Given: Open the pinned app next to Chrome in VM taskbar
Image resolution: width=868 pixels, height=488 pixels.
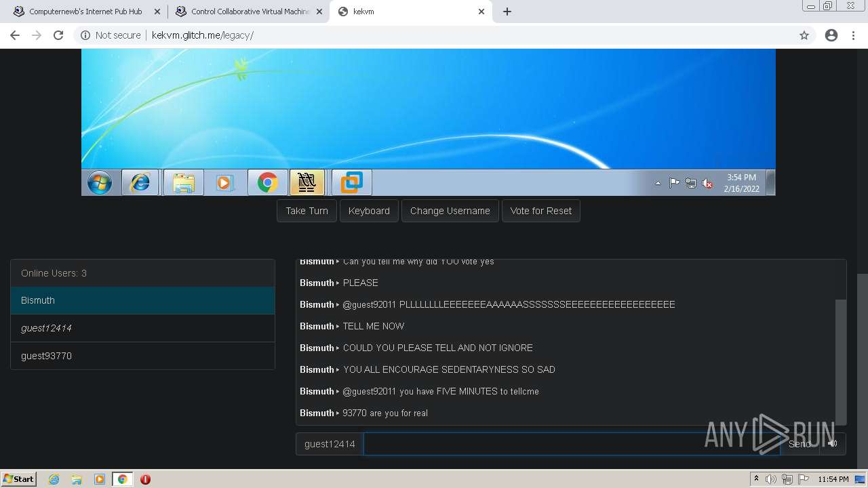Looking at the screenshot, I should (x=307, y=182).
